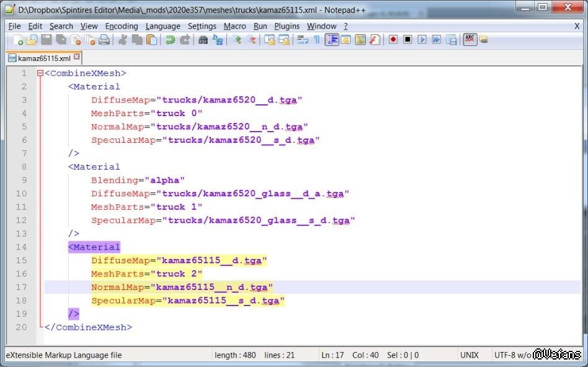Toggle the Word wrap toolbar button
The image size is (588, 367).
click(303, 40)
